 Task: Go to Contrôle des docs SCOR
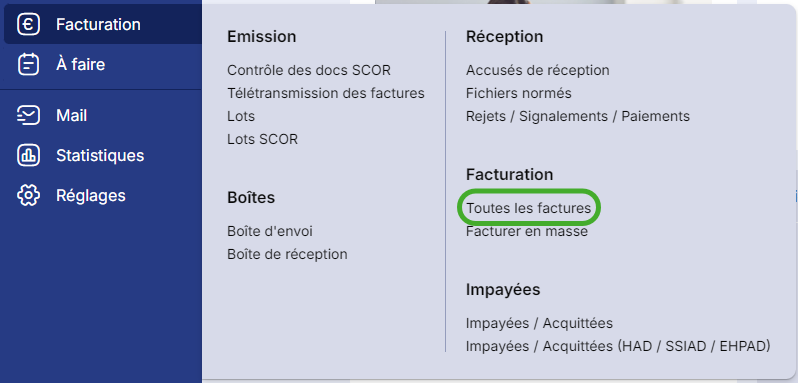[309, 70]
